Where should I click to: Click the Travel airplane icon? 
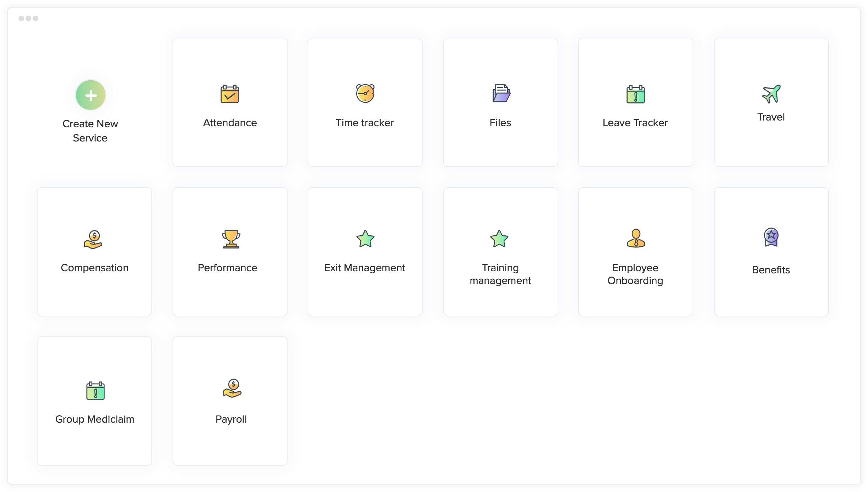point(771,94)
